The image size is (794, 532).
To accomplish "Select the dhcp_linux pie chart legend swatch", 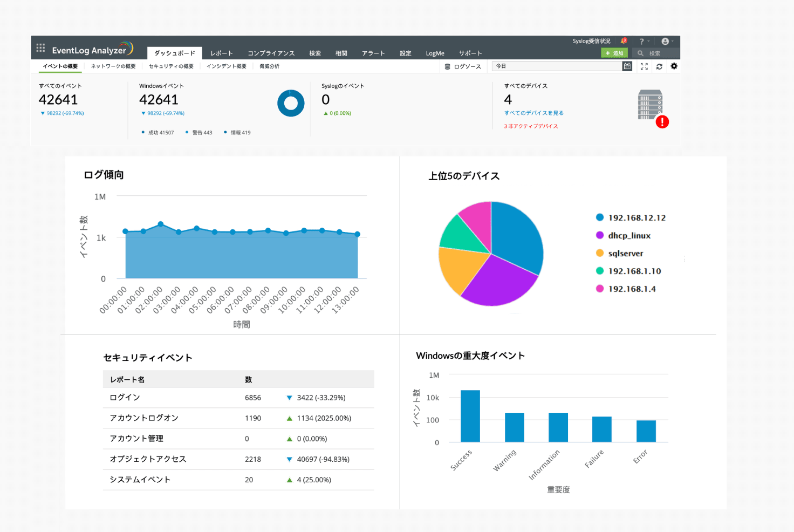I will pos(599,235).
